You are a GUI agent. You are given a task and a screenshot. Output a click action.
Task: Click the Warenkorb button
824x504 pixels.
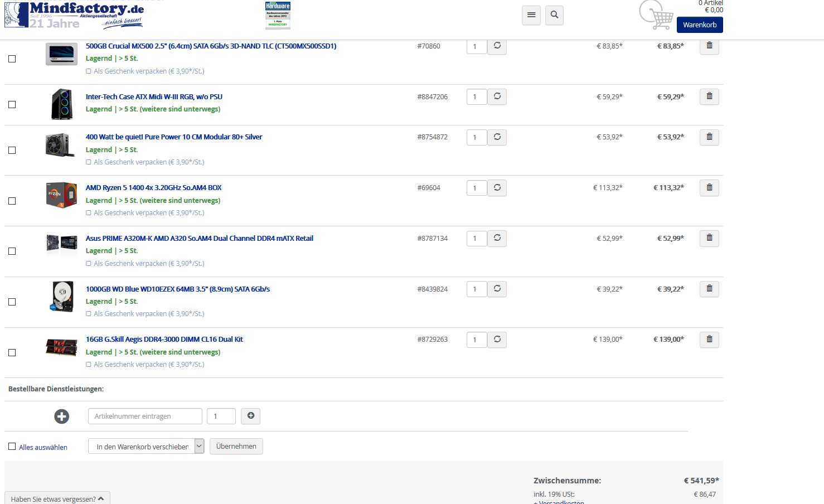[x=700, y=25]
